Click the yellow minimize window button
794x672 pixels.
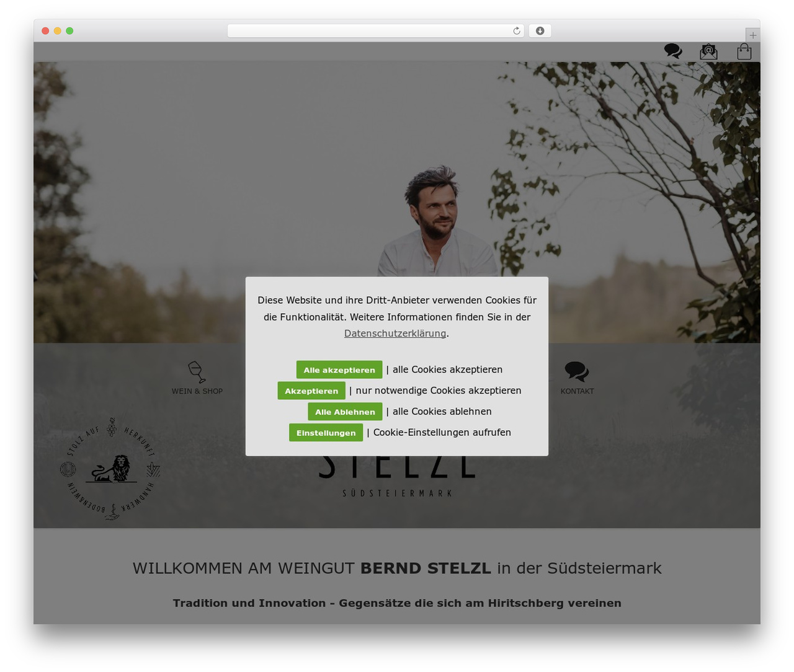(x=58, y=31)
